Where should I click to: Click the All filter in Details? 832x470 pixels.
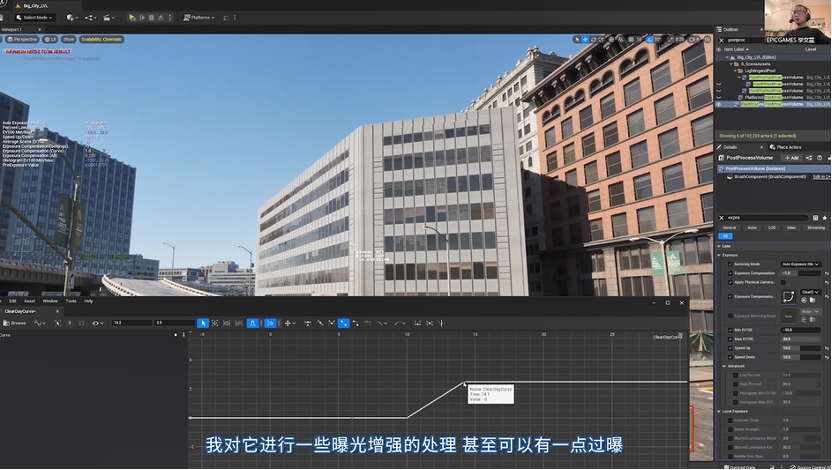(x=725, y=236)
